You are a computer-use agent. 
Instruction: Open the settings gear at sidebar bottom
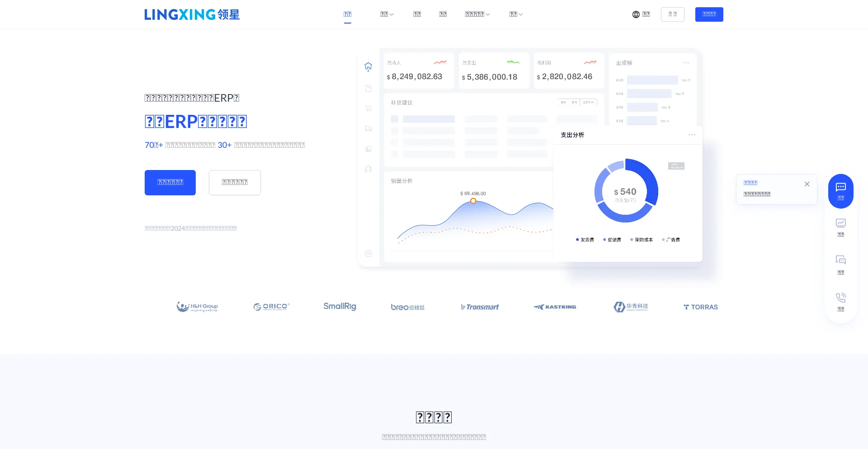[368, 253]
